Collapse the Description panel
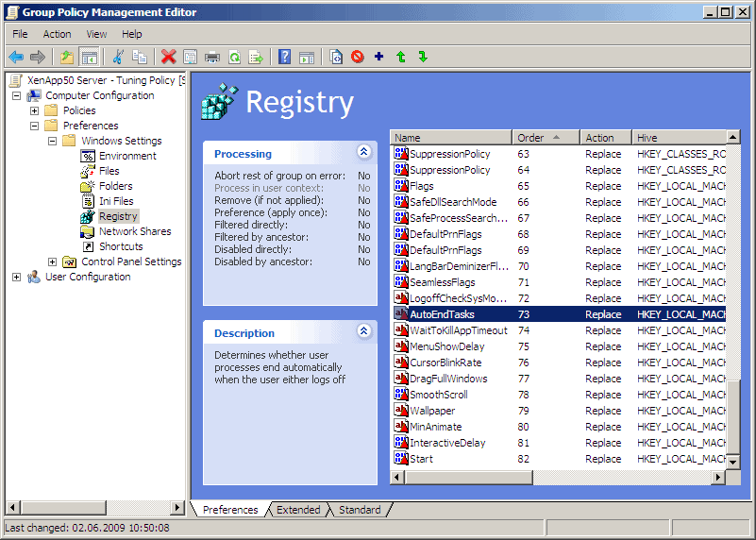Screen dimensions: 756x540 click(x=363, y=331)
